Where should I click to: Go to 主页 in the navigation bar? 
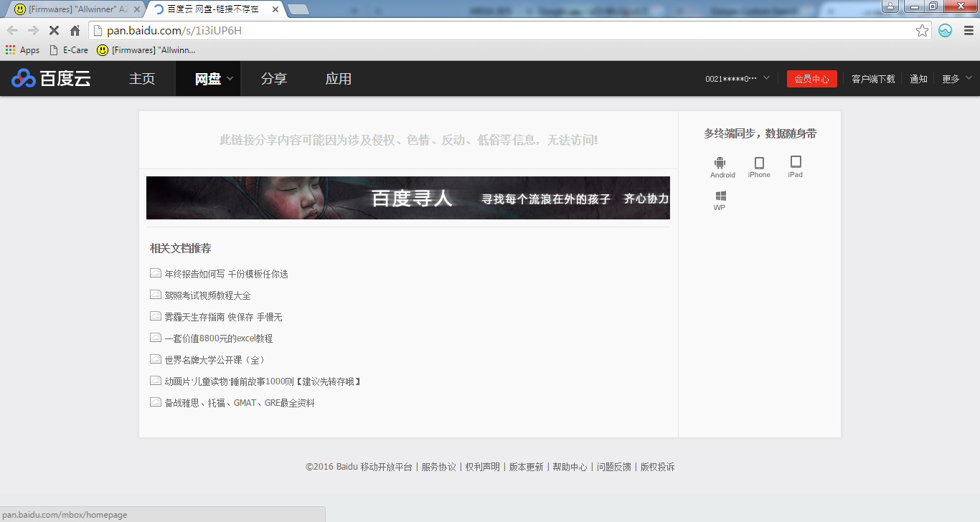click(x=142, y=79)
